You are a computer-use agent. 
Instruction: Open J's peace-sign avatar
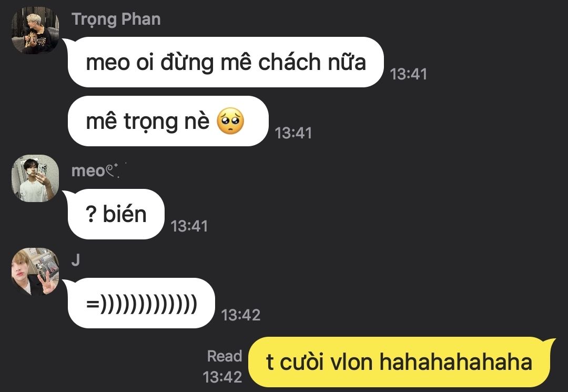(x=35, y=272)
